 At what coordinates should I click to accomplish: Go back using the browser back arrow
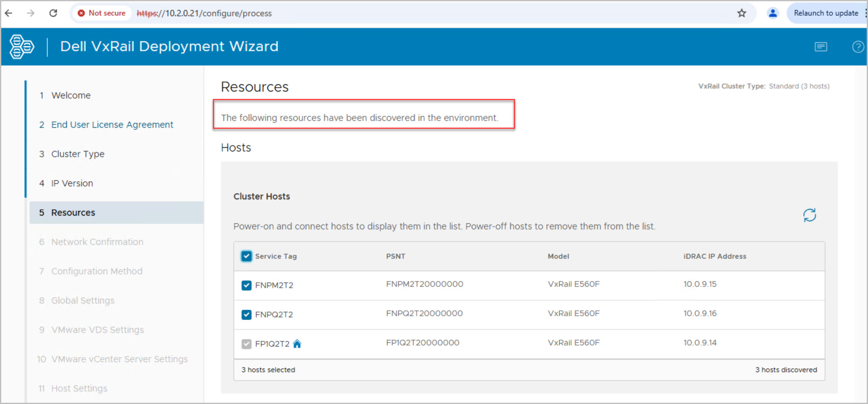pyautogui.click(x=9, y=13)
